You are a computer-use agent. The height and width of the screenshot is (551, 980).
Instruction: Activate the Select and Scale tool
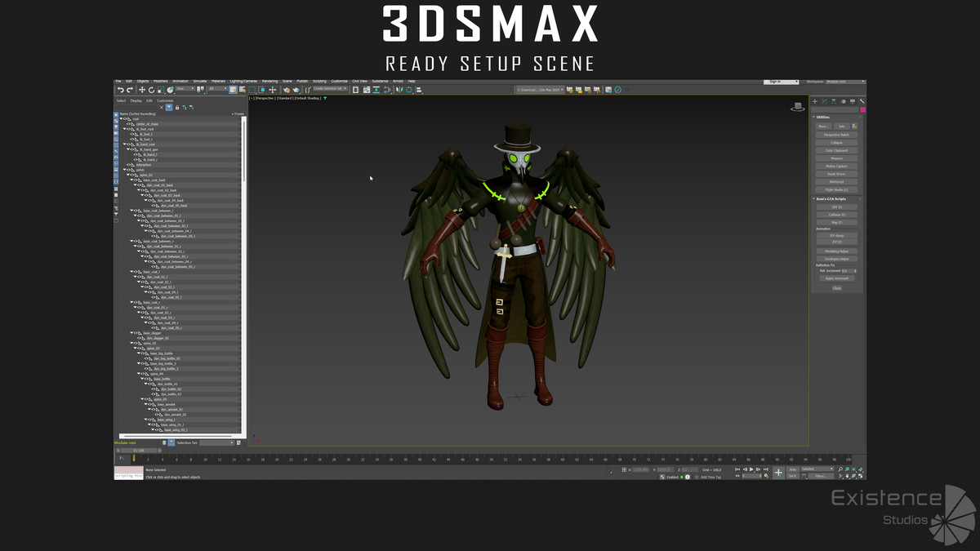(x=161, y=90)
